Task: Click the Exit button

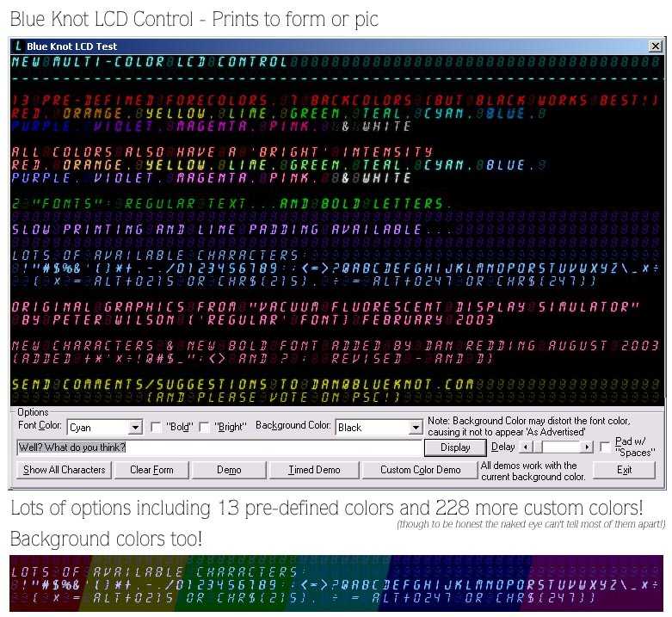Action: coord(624,470)
